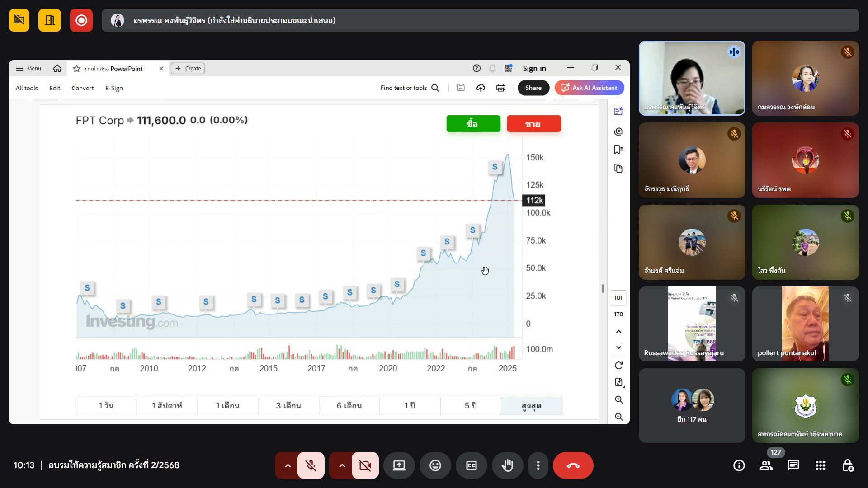Toggle closed captions
This screenshot has width=868, height=488.
click(472, 465)
